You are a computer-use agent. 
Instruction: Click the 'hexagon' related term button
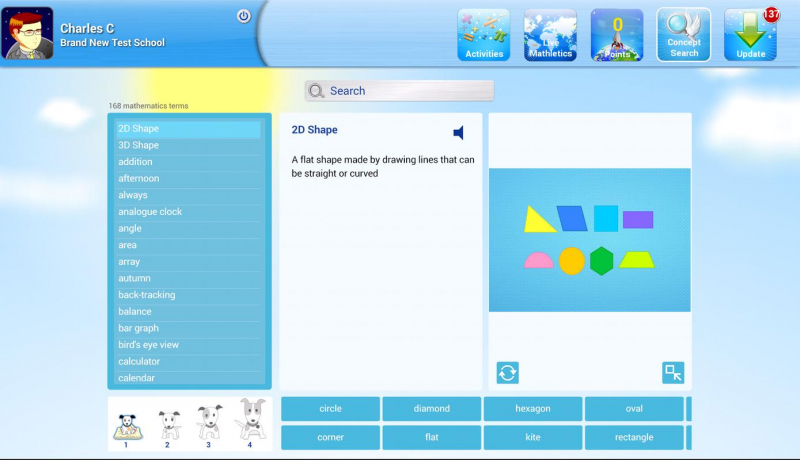click(532, 409)
